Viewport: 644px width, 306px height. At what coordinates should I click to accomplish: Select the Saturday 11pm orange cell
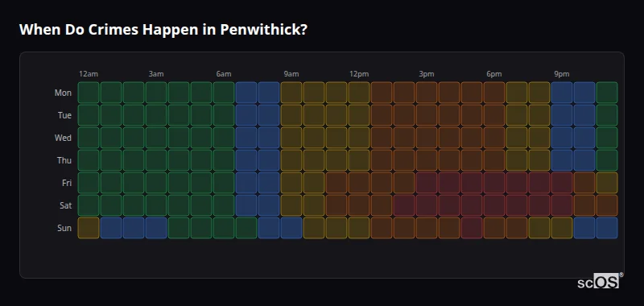point(607,205)
